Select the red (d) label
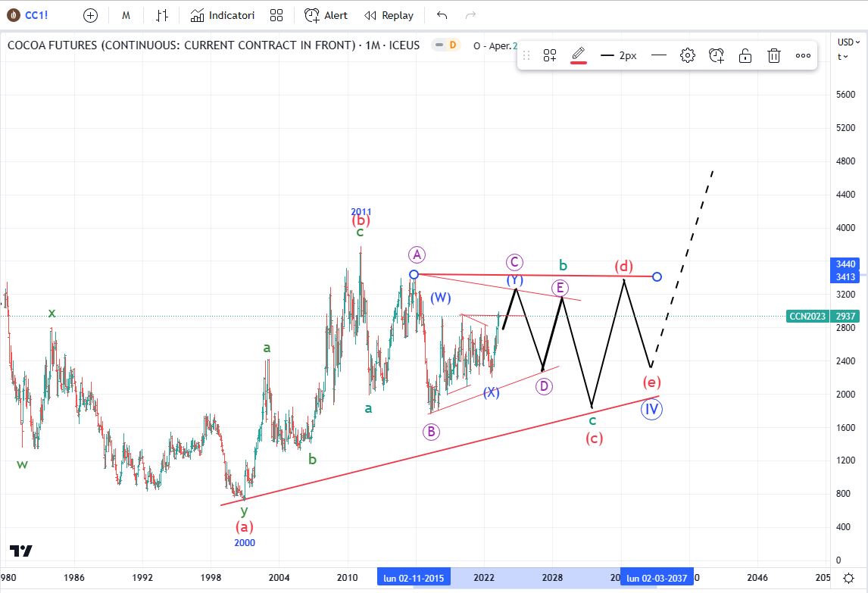868x593 pixels. pos(624,267)
